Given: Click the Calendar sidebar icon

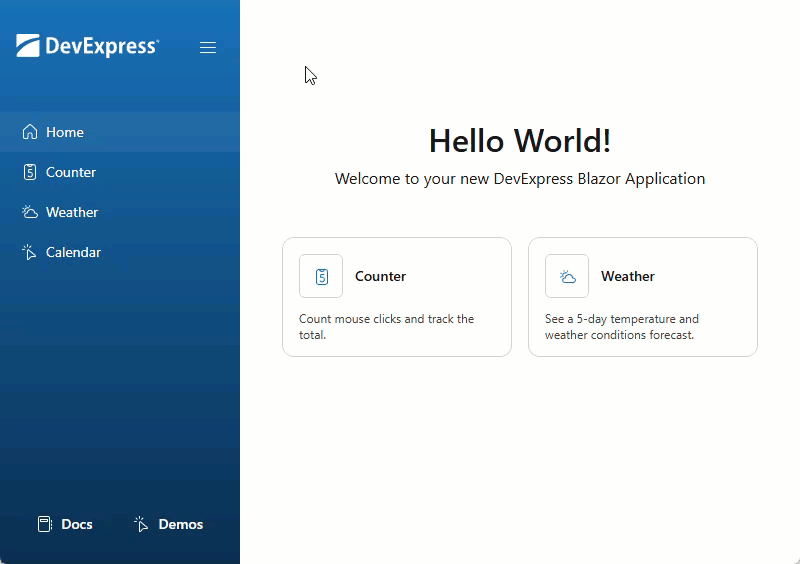Looking at the screenshot, I should tap(29, 252).
